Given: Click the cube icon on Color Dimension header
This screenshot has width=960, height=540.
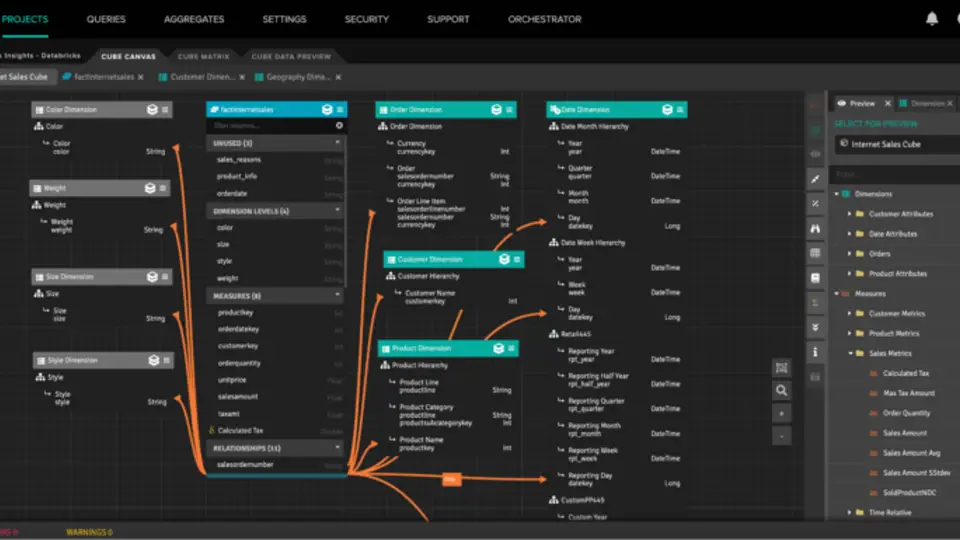Looking at the screenshot, I should click(152, 110).
